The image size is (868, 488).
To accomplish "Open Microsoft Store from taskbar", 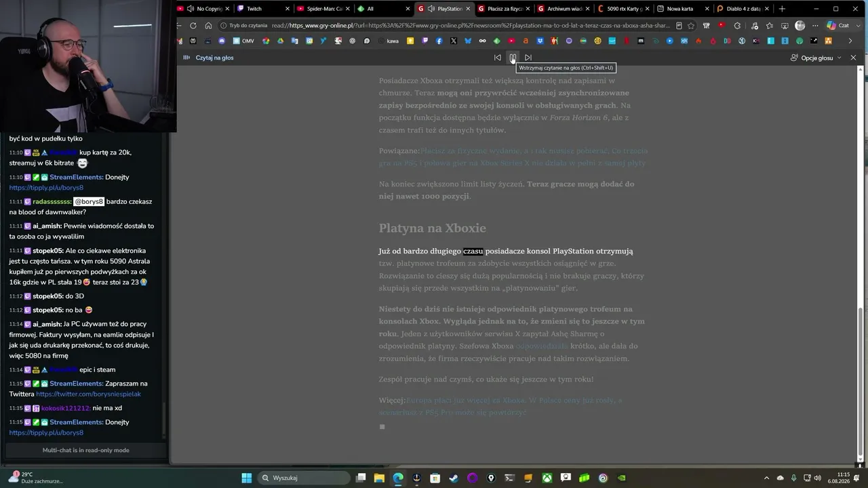I will point(435,478).
